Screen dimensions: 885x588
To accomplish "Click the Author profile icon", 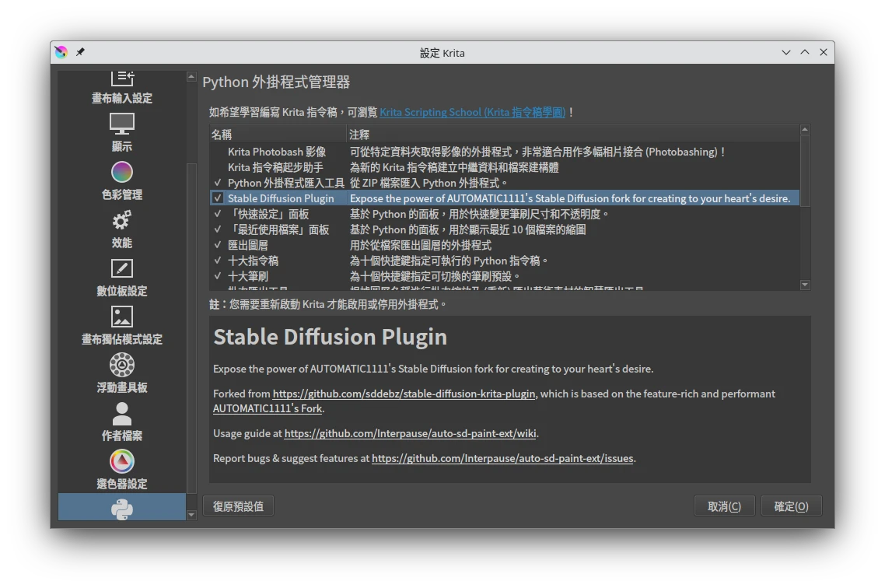I will pos(122,414).
